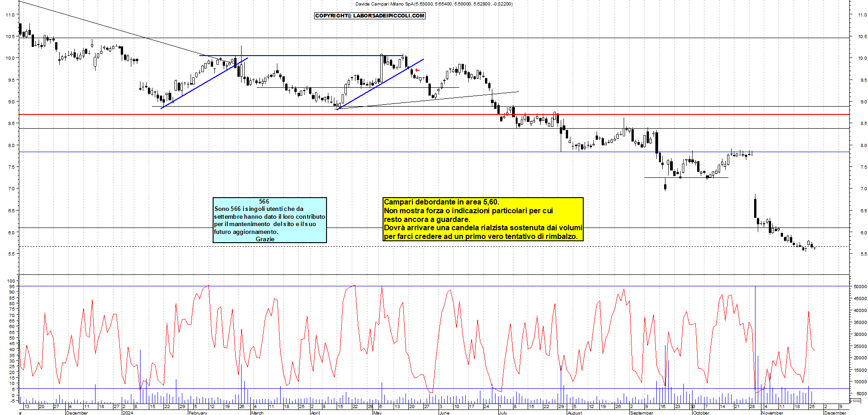Click the '25000' volume axis label
The height and width of the screenshot is (415, 868).
[860, 346]
